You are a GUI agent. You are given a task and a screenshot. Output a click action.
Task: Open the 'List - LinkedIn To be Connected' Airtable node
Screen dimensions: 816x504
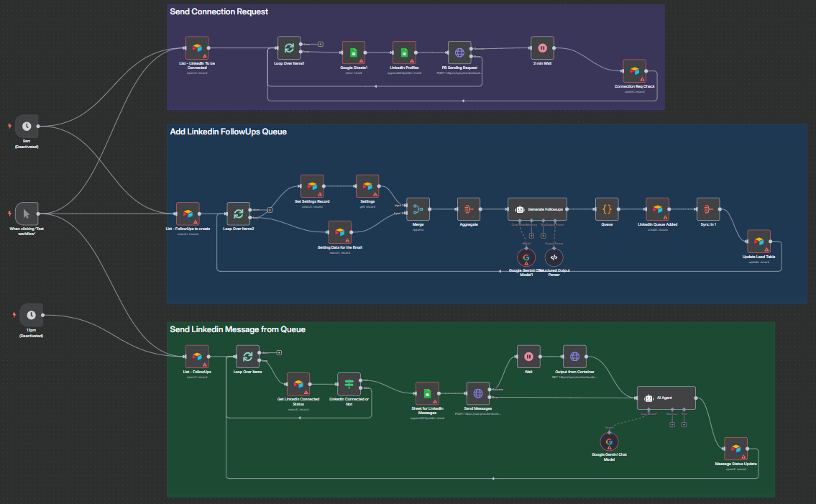pos(197,48)
